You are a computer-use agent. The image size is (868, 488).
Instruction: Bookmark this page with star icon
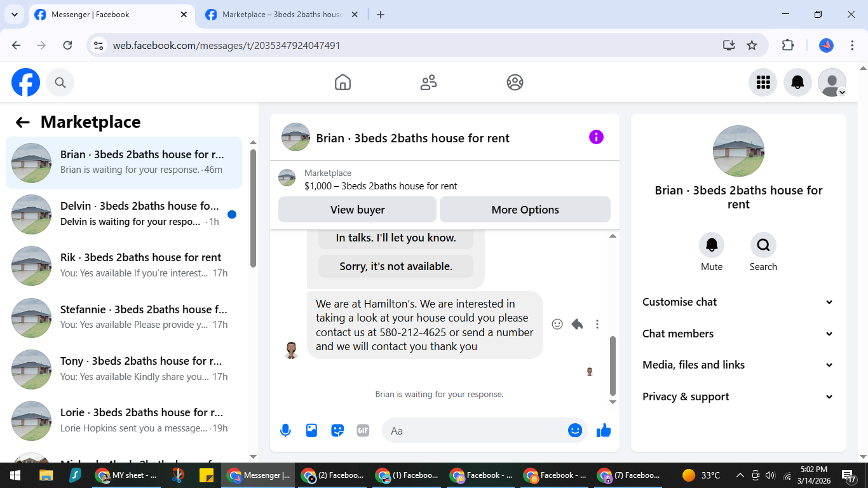coord(752,45)
